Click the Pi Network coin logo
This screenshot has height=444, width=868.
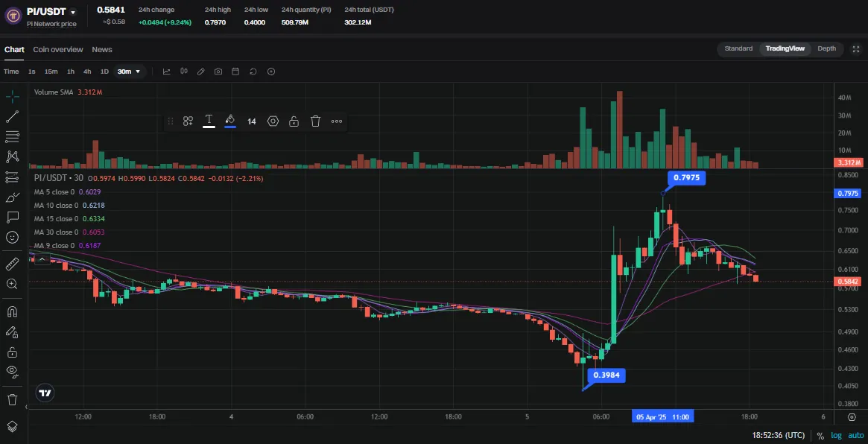click(13, 15)
